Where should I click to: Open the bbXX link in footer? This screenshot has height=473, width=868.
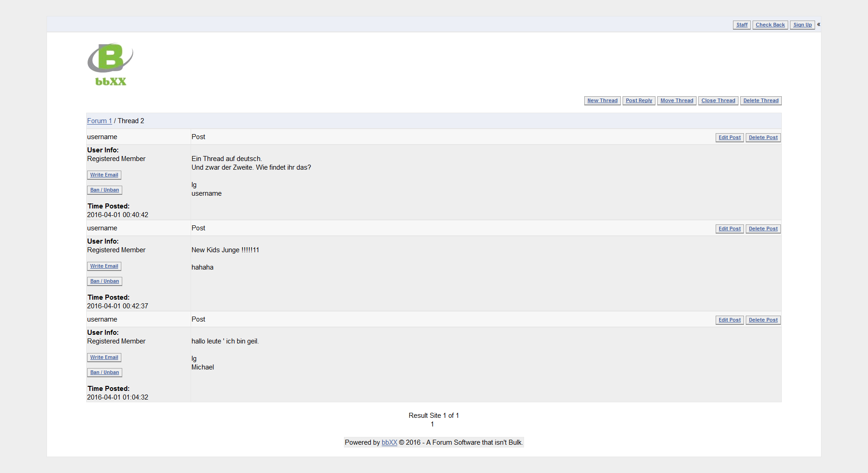(389, 442)
